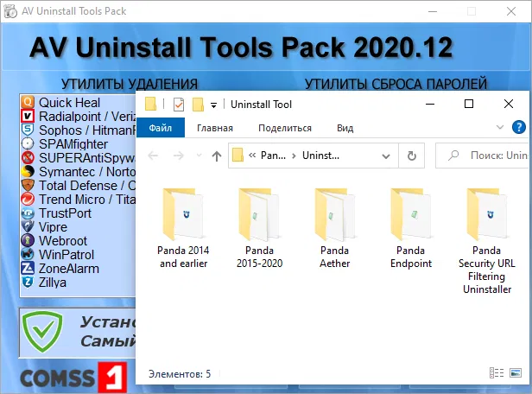Click the Radialpoint / Verizon icon
The height and width of the screenshot is (394, 532).
(28, 116)
